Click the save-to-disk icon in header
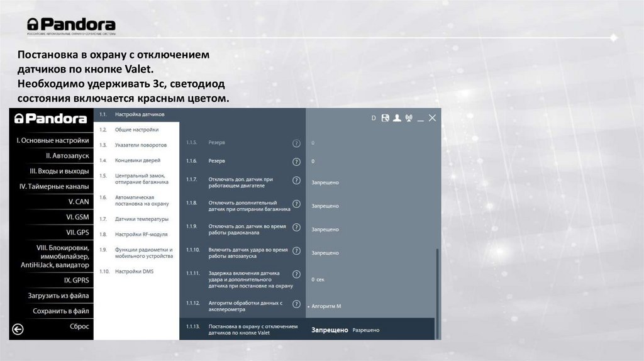 (x=385, y=118)
